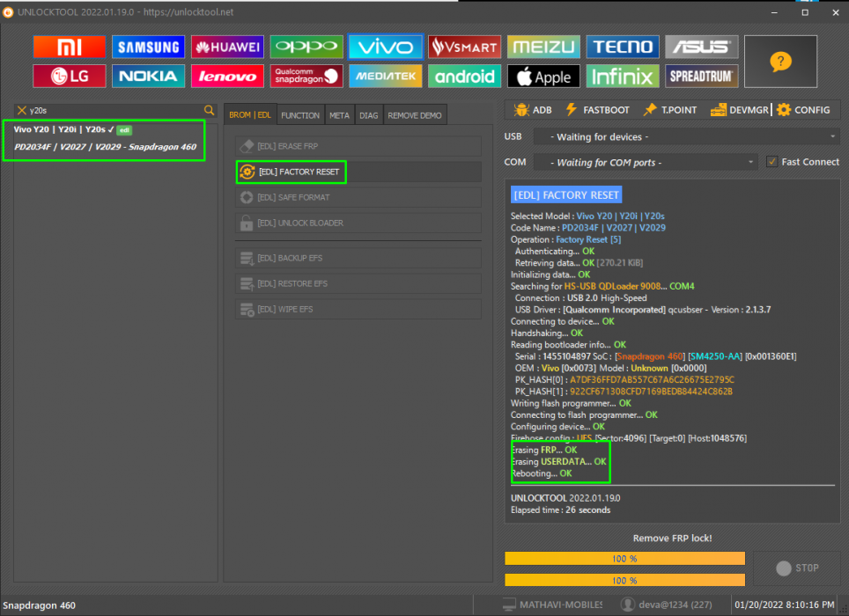The height and width of the screenshot is (616, 849).
Task: Switch to the REMOVE DEMO tab
Action: click(415, 115)
